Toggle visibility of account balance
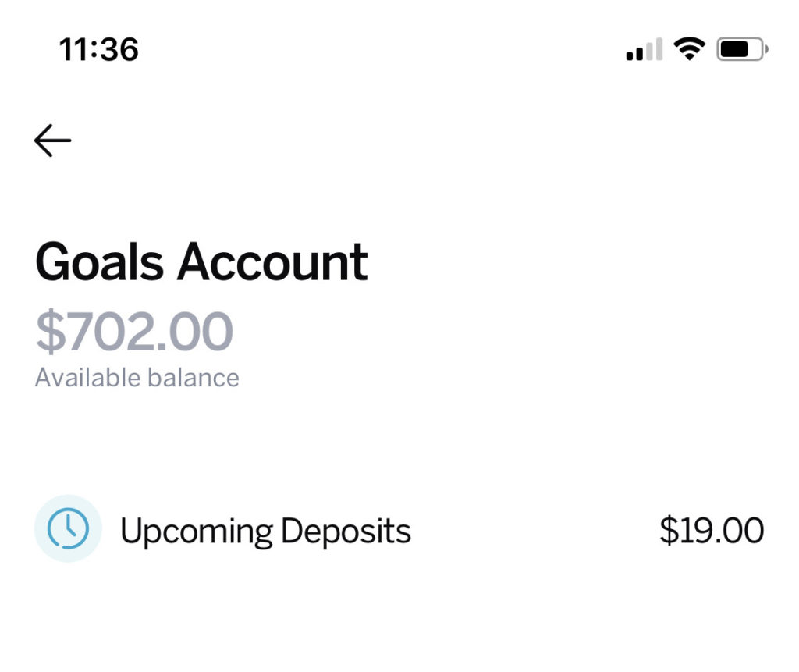Screen dimensions: 799x672 pos(134,334)
